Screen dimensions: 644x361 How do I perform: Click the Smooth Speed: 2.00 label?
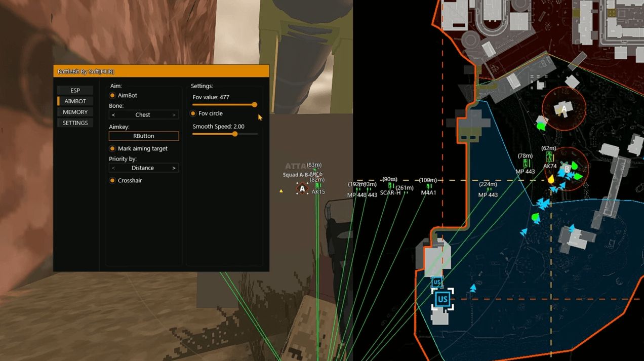pos(219,127)
